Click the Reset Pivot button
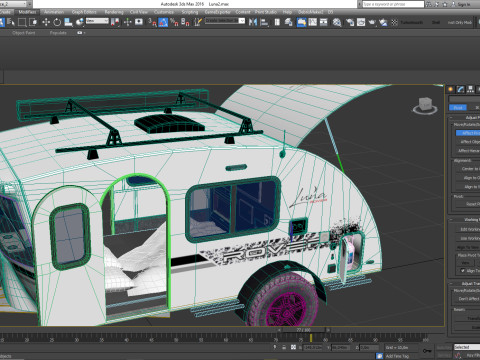This screenshot has width=480, height=360. pos(468,204)
